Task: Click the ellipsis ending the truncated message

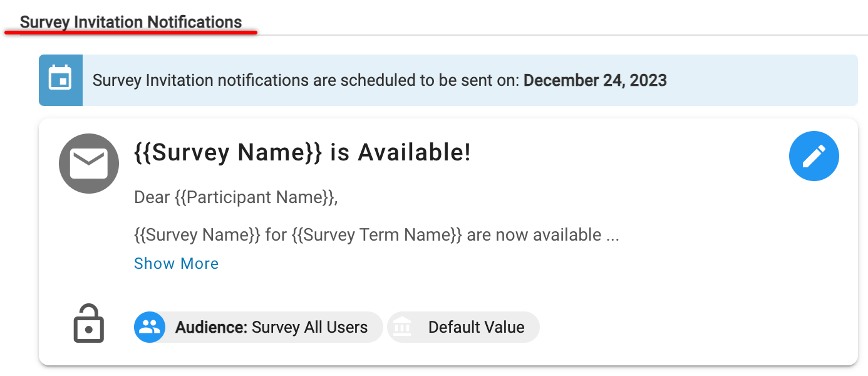Action: tap(612, 236)
